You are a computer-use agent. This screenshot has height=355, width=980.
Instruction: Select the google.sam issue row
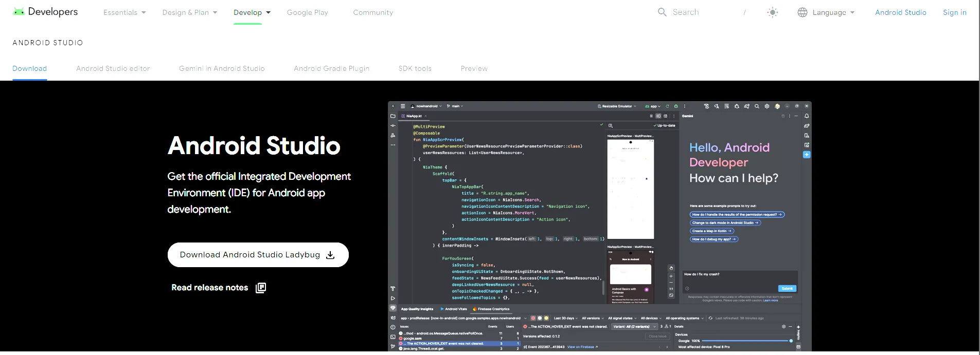459,339
